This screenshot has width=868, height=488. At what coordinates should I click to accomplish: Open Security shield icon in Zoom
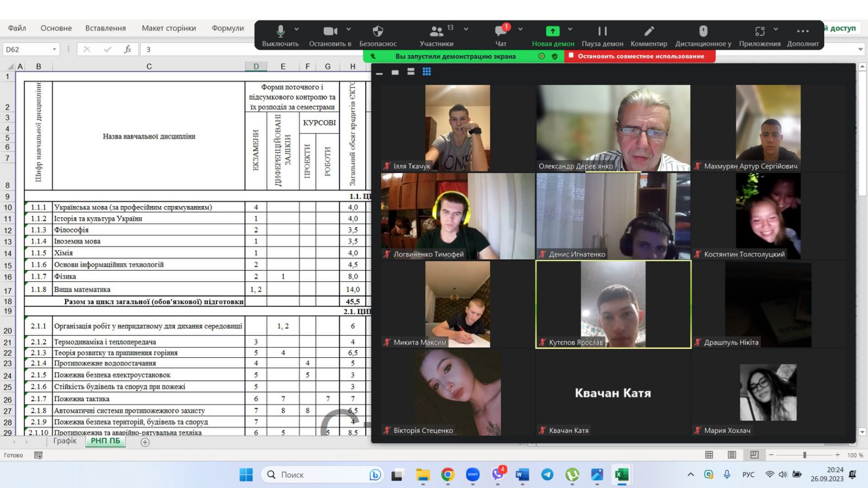pos(378,31)
